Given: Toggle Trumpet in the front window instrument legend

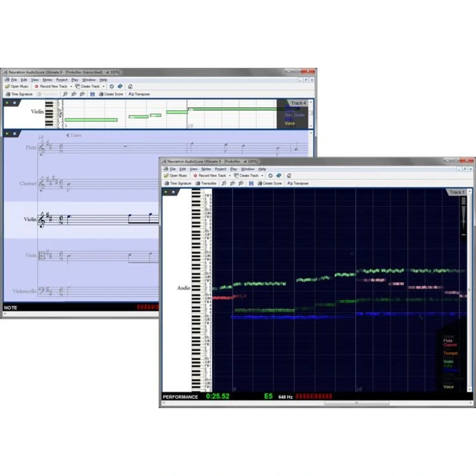Looking at the screenshot, I should 450,353.
